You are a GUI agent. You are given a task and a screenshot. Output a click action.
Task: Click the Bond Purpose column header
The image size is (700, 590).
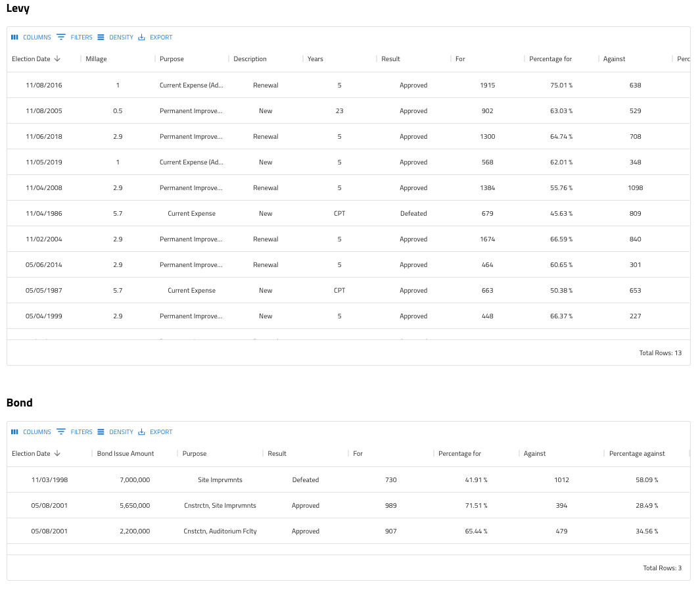pos(195,454)
